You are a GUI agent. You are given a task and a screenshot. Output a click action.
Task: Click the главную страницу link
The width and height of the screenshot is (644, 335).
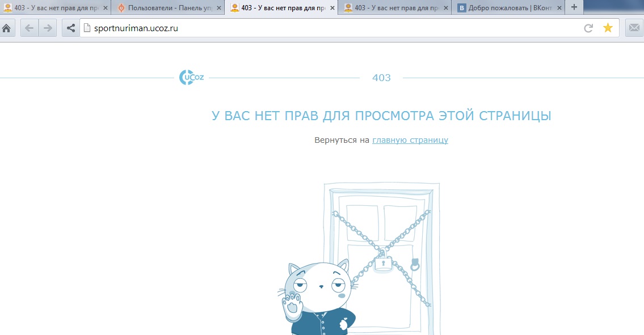click(x=410, y=140)
